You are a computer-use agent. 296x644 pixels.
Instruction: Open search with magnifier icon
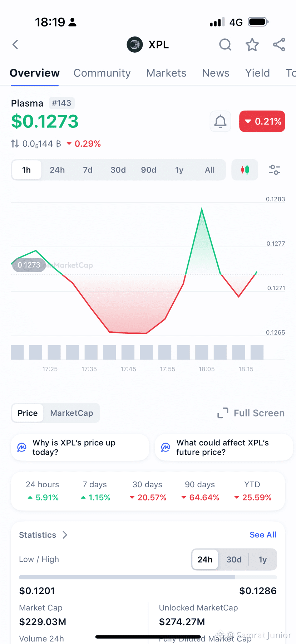coord(225,45)
